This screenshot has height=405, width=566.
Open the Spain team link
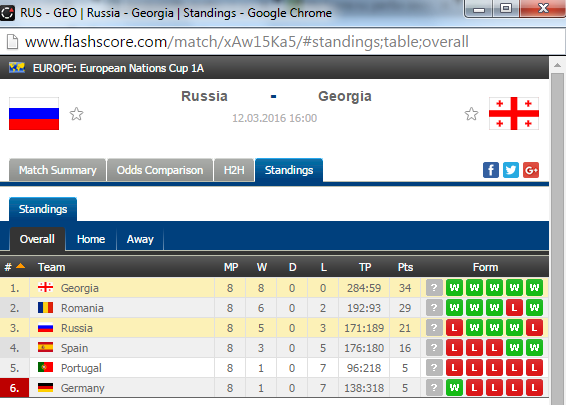[74, 348]
